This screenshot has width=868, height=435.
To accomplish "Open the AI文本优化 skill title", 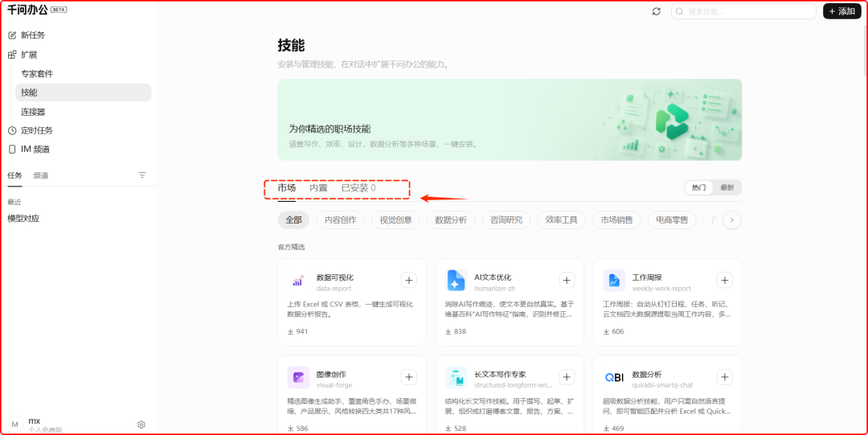I will click(x=493, y=277).
